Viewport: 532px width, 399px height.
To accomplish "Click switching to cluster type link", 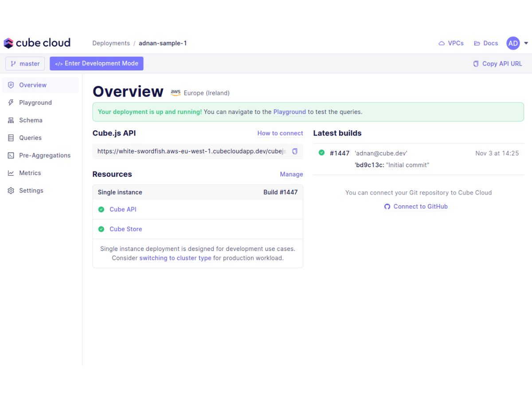I will [x=175, y=258].
